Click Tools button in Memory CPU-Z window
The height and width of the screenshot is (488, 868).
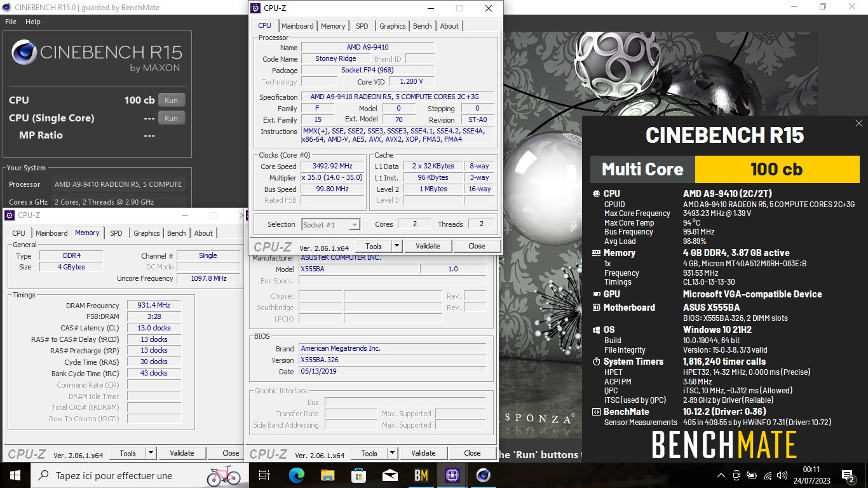coord(128,453)
